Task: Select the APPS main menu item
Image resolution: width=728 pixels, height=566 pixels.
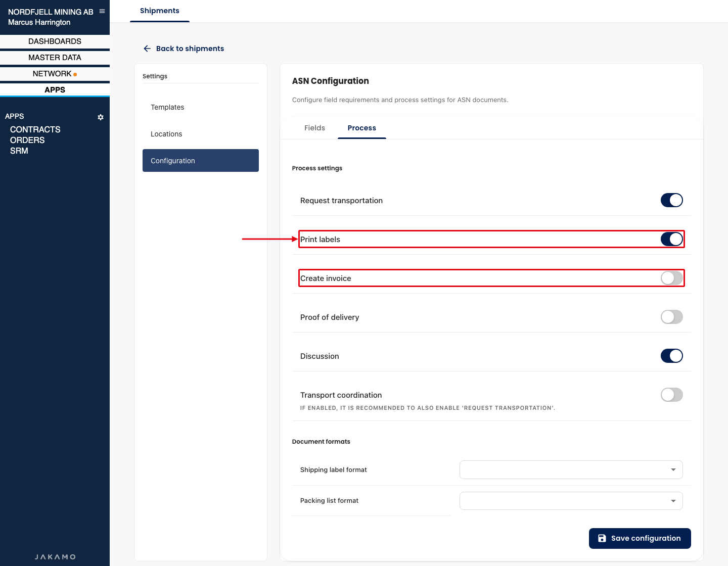Action: click(55, 90)
